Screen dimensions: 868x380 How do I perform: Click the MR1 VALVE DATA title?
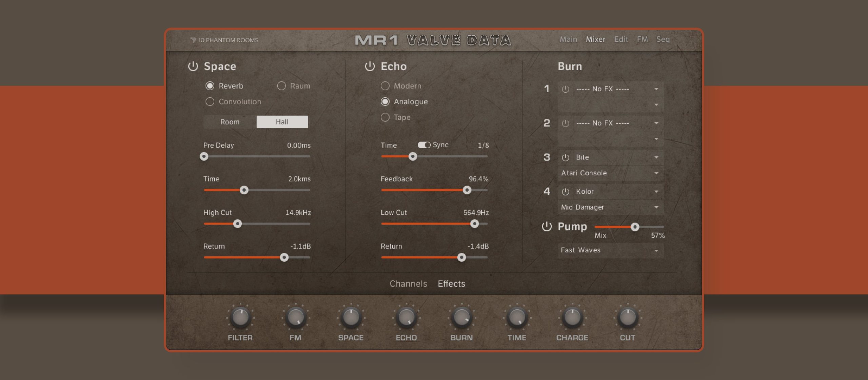(433, 40)
